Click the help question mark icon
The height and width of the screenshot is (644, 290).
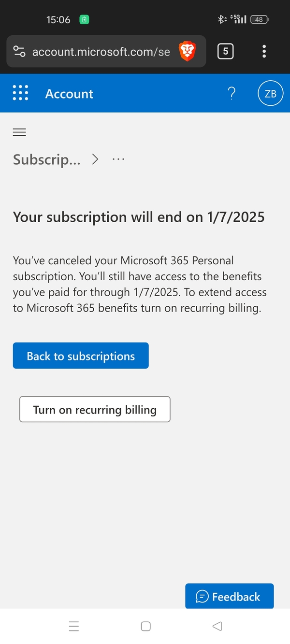click(x=232, y=93)
